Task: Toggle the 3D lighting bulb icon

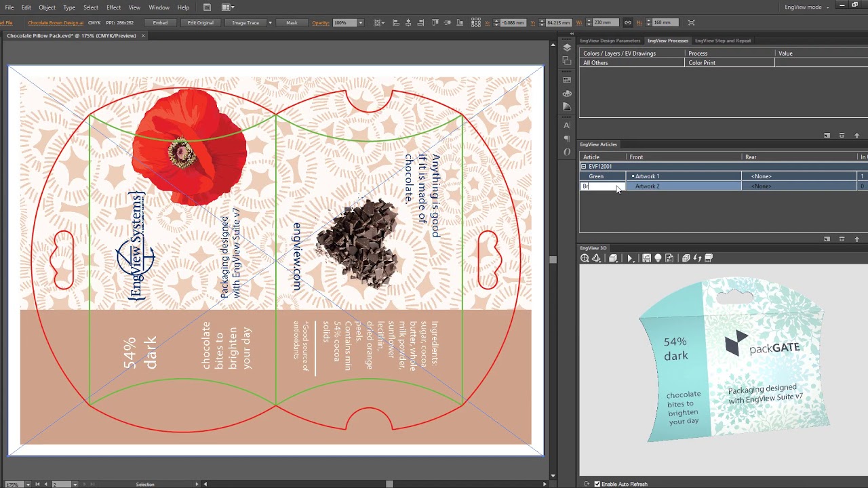Action: click(x=658, y=258)
